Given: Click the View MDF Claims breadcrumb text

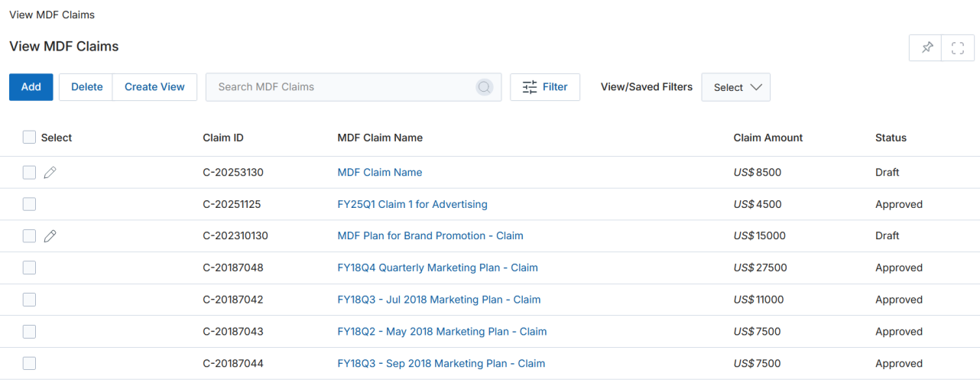Looking at the screenshot, I should pos(52,15).
